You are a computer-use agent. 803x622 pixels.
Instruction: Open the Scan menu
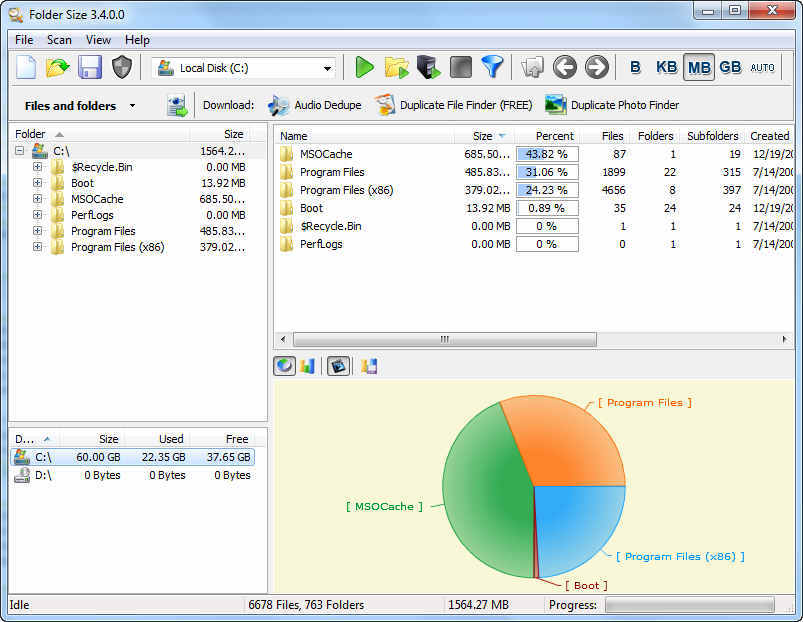pyautogui.click(x=59, y=40)
